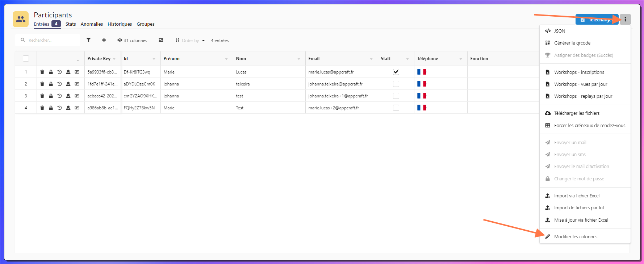Expand the Prénom column header dropdown arrow
Viewport: 644px width, 264px height.
226,59
